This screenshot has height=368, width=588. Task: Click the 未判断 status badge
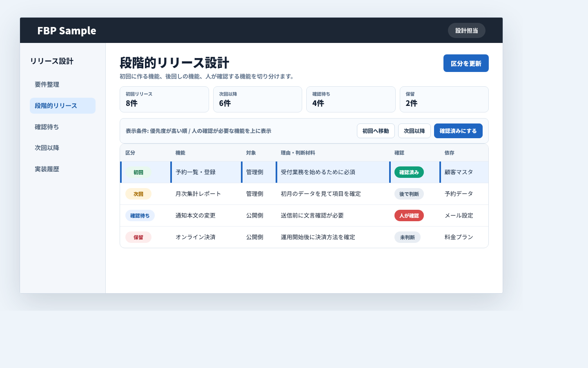click(x=408, y=237)
